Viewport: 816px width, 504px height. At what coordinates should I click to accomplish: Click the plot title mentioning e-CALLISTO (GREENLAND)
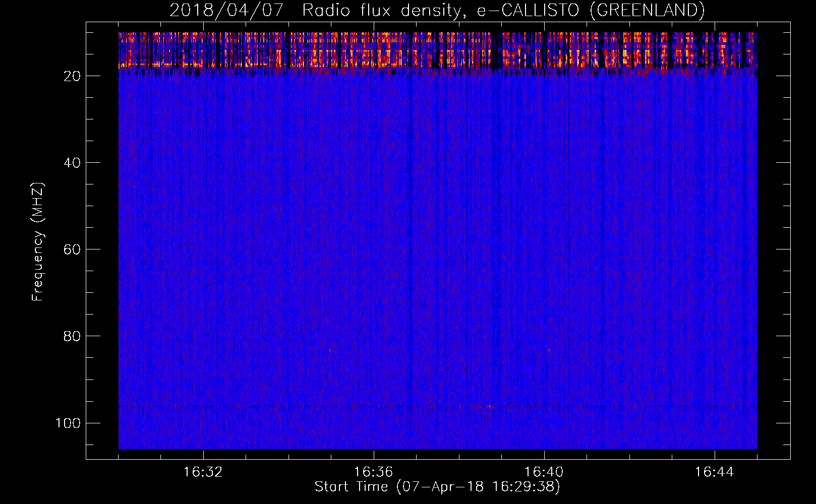pyautogui.click(x=437, y=10)
